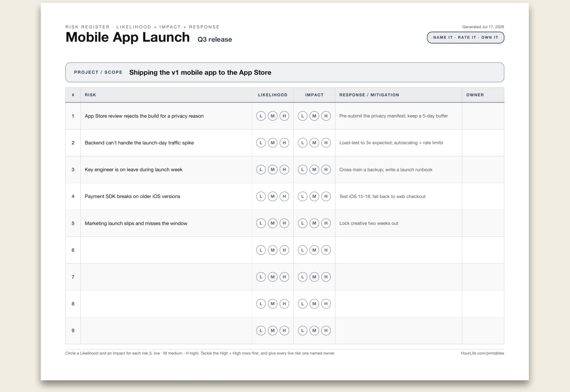The height and width of the screenshot is (392, 570).
Task: Mark Likelihood H for key engineer leave risk
Action: coord(284,170)
